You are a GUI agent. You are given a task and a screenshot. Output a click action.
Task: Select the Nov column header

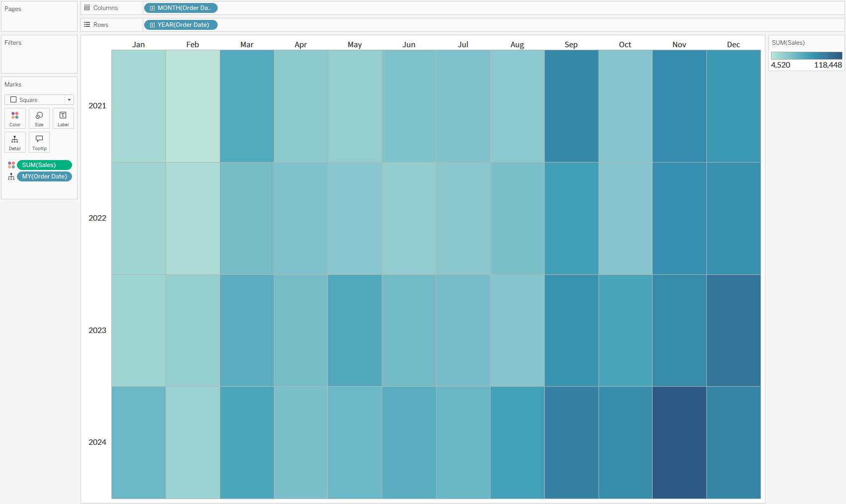tap(679, 45)
